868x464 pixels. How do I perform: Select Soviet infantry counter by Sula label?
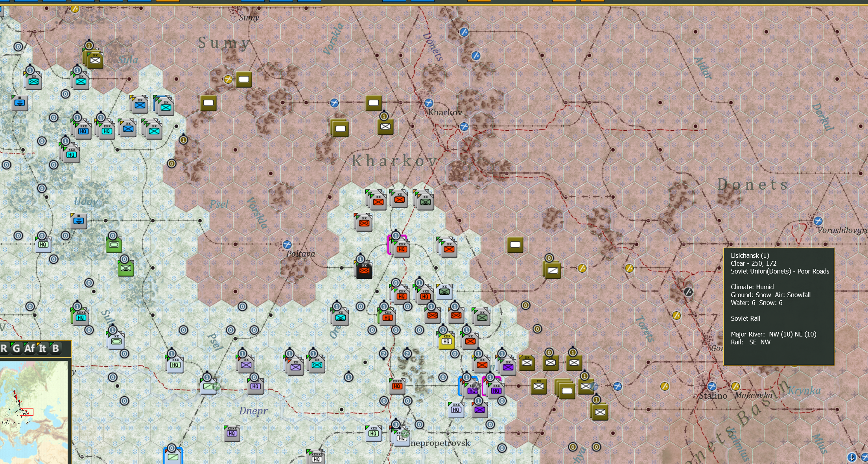click(95, 60)
